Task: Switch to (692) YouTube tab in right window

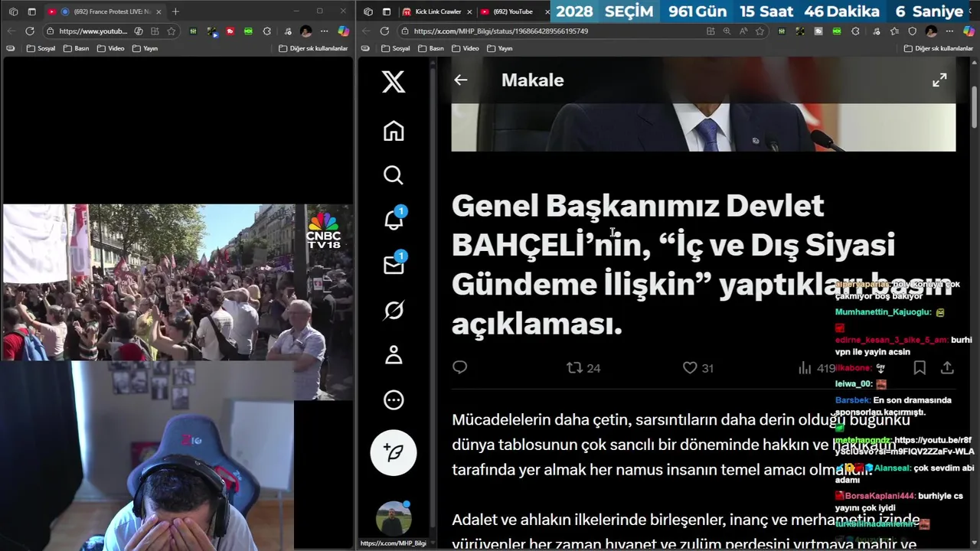Action: 512,11
